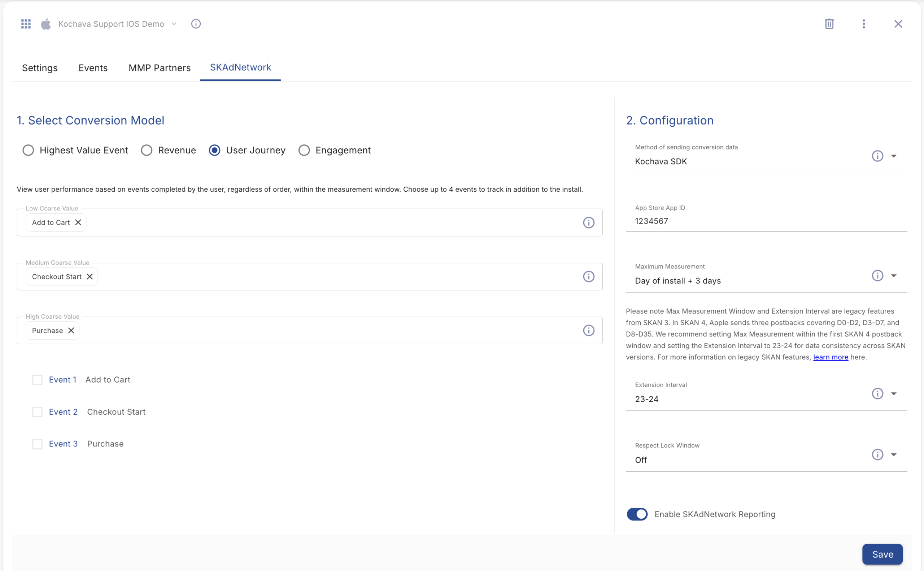Expand Method of sending conversion data dropdown

(893, 156)
